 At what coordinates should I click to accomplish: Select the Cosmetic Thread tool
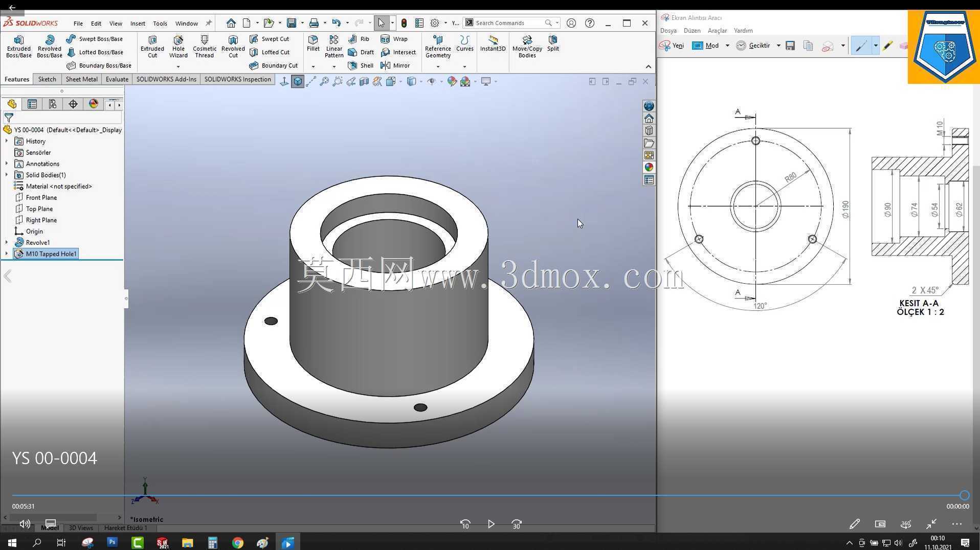[x=205, y=47]
